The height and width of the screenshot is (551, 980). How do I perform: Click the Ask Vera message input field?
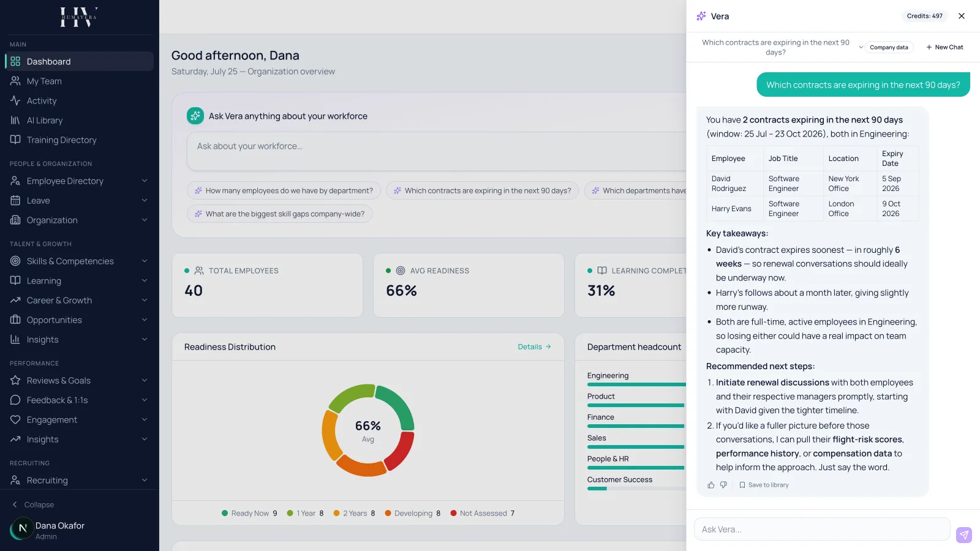click(x=822, y=530)
